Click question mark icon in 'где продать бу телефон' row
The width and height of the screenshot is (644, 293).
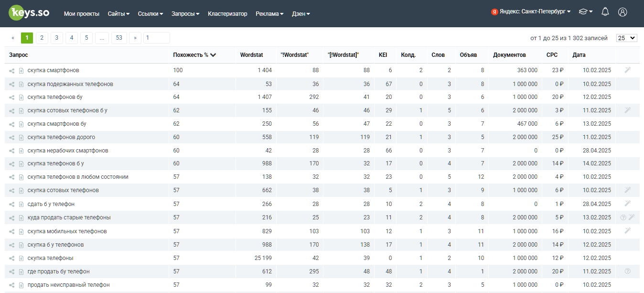(627, 271)
